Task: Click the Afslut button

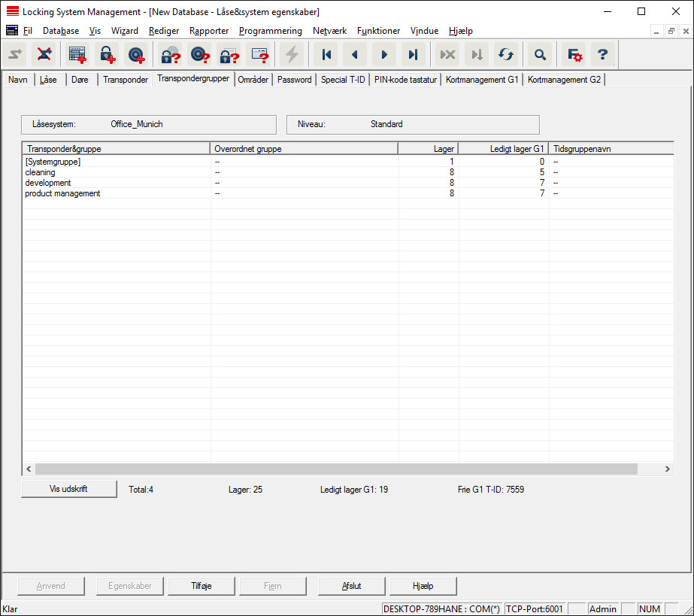Action: click(x=352, y=586)
